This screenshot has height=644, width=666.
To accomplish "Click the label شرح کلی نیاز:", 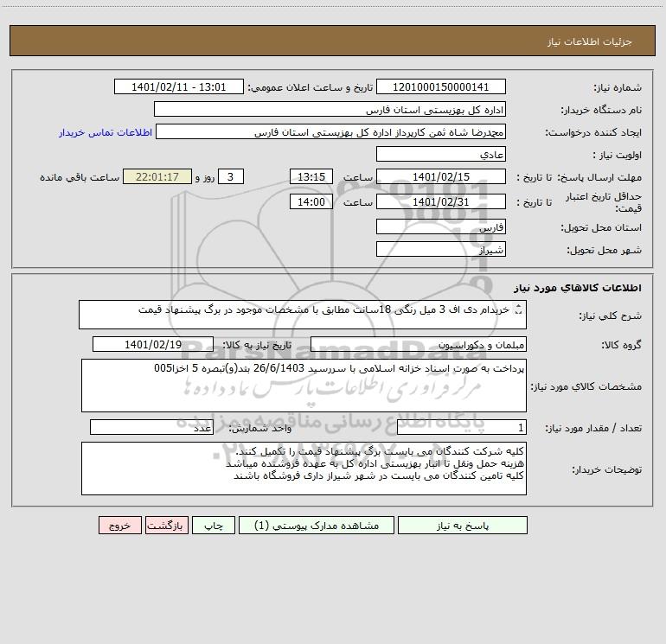I will (x=611, y=316).
